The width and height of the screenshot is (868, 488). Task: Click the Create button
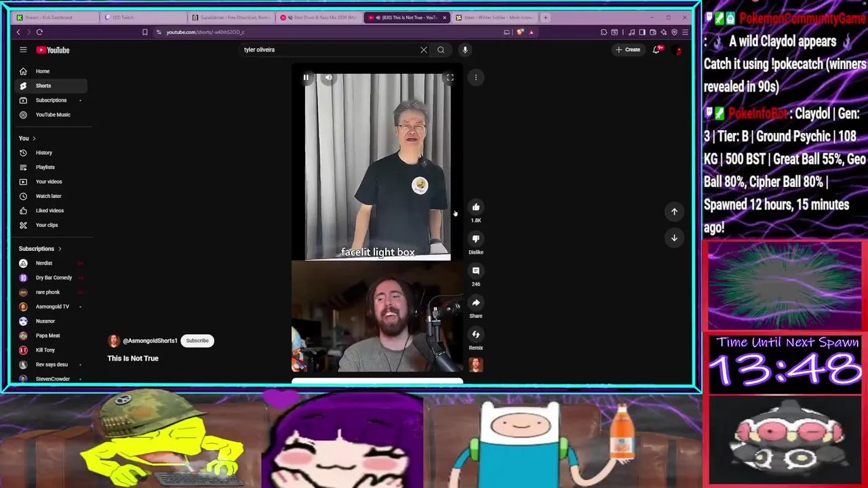point(628,49)
